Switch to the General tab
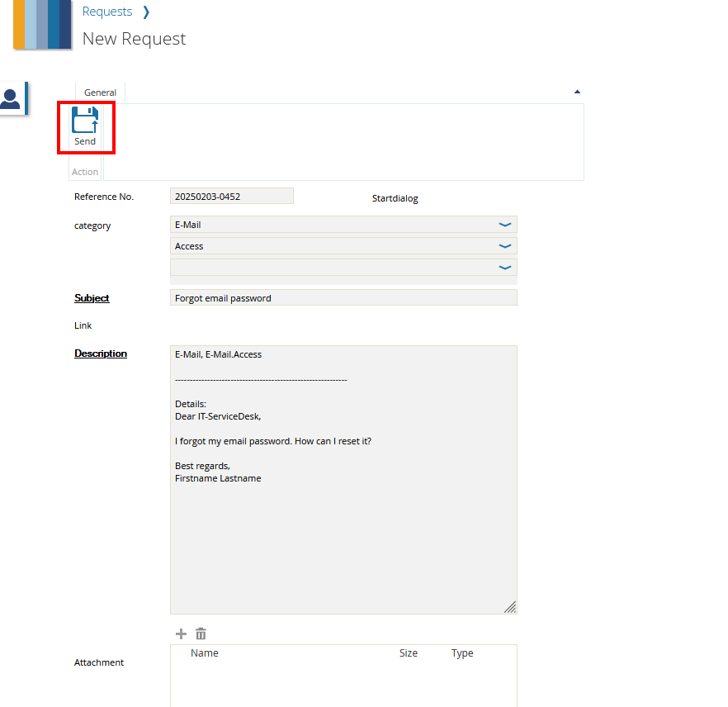728x707 pixels. tap(99, 93)
